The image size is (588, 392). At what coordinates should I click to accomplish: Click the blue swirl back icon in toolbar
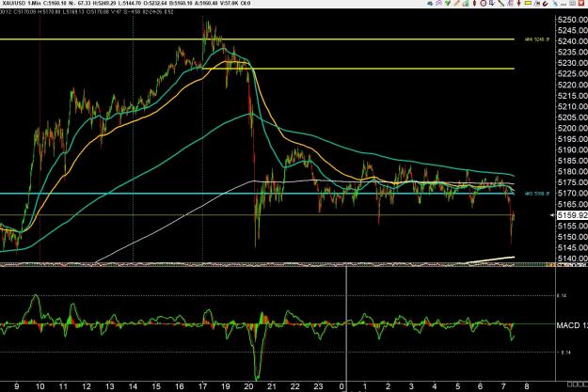pos(430,4)
